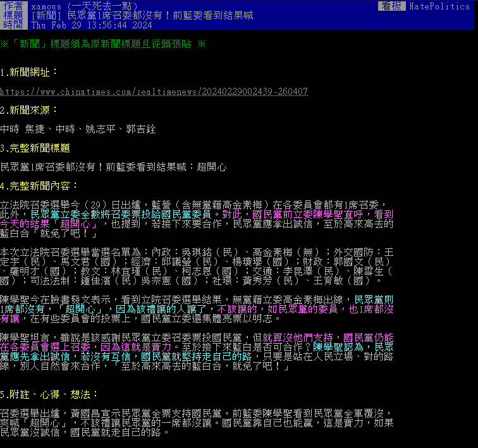Click the heading 5.附註、心得、想法
Image resolution: width=478 pixels, height=448 pixels.
click(x=49, y=394)
